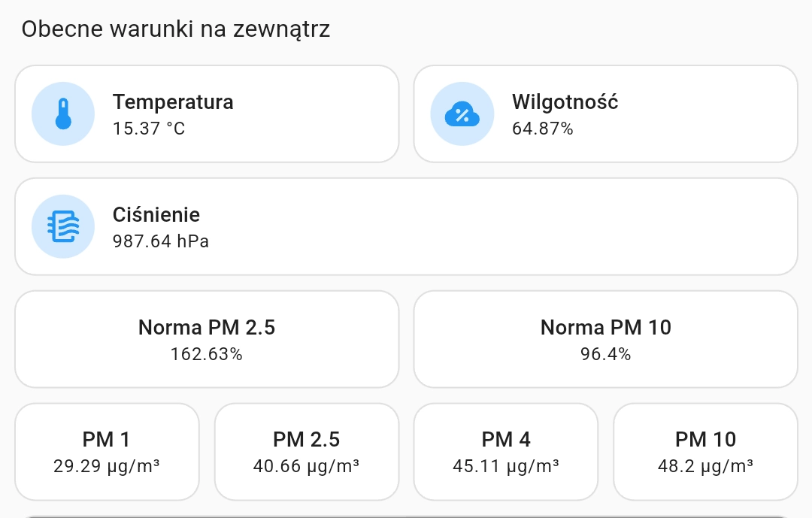Screen dimensions: 812x518
Task: Click the 162.63% norm value
Action: point(207,354)
